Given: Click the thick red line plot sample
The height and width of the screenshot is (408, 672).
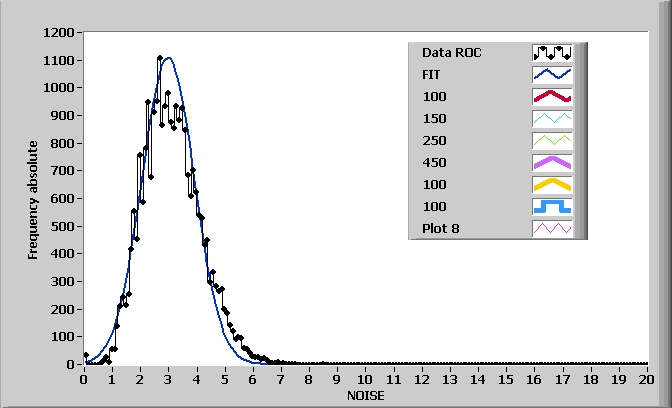Looking at the screenshot, I should [x=551, y=96].
